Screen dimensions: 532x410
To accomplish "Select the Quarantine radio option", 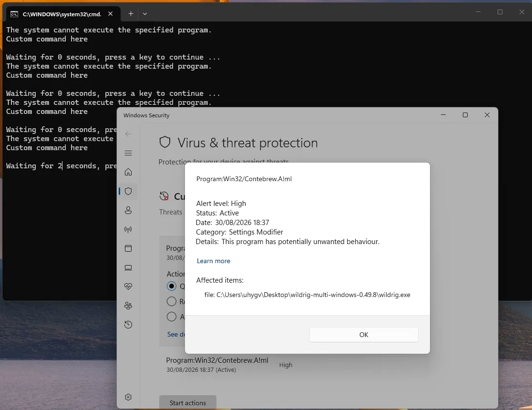I will (172, 286).
